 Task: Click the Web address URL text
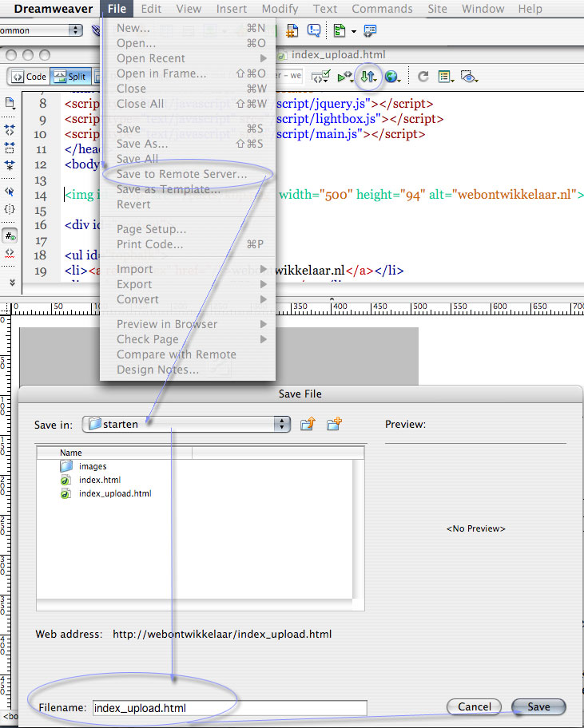[222, 635]
